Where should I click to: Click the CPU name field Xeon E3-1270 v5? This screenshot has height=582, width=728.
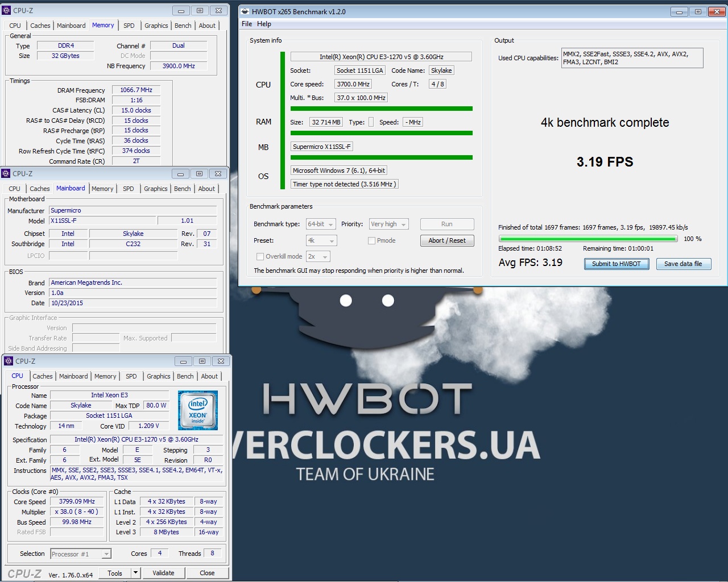tap(381, 57)
